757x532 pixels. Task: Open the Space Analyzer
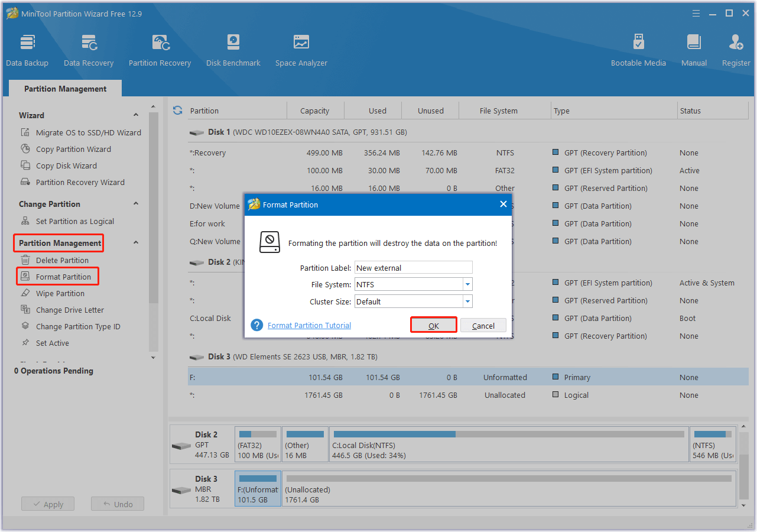301,50
